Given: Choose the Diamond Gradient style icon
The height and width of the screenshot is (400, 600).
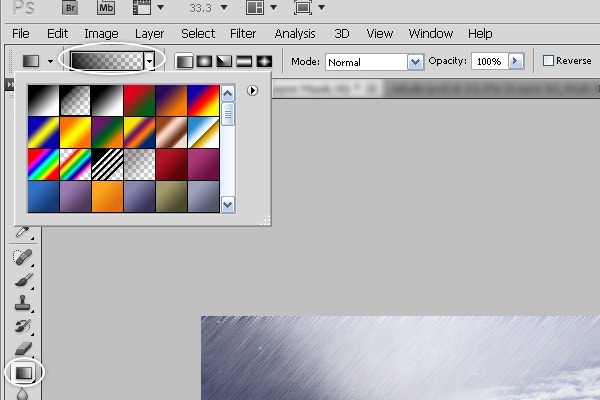Looking at the screenshot, I should (x=265, y=61).
